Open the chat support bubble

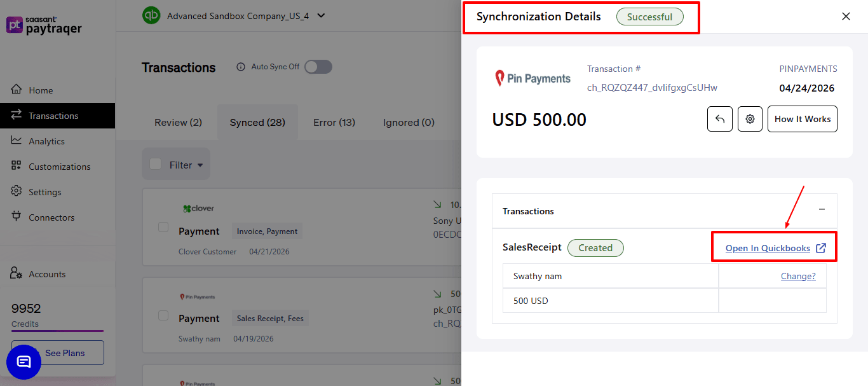pos(24,362)
